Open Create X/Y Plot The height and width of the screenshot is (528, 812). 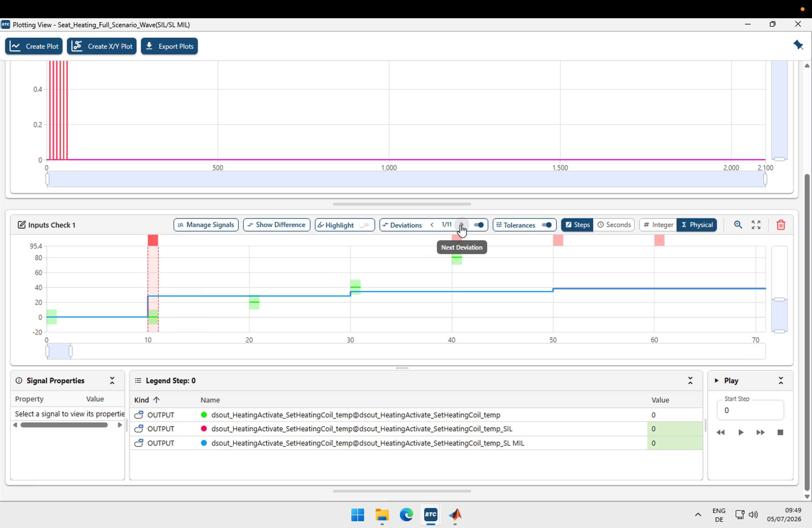click(102, 46)
